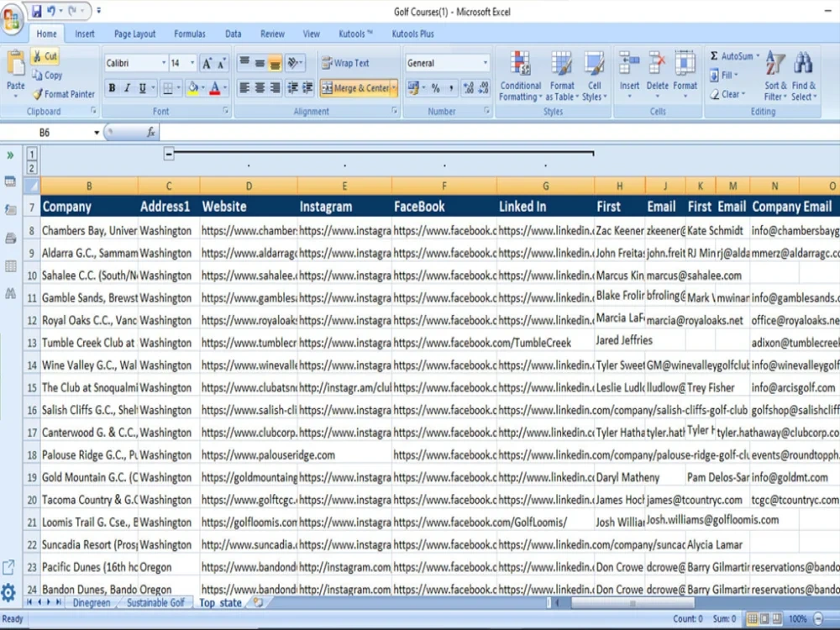Open the Merge & Center dropdown arrow
The width and height of the screenshot is (840, 630).
click(x=394, y=88)
